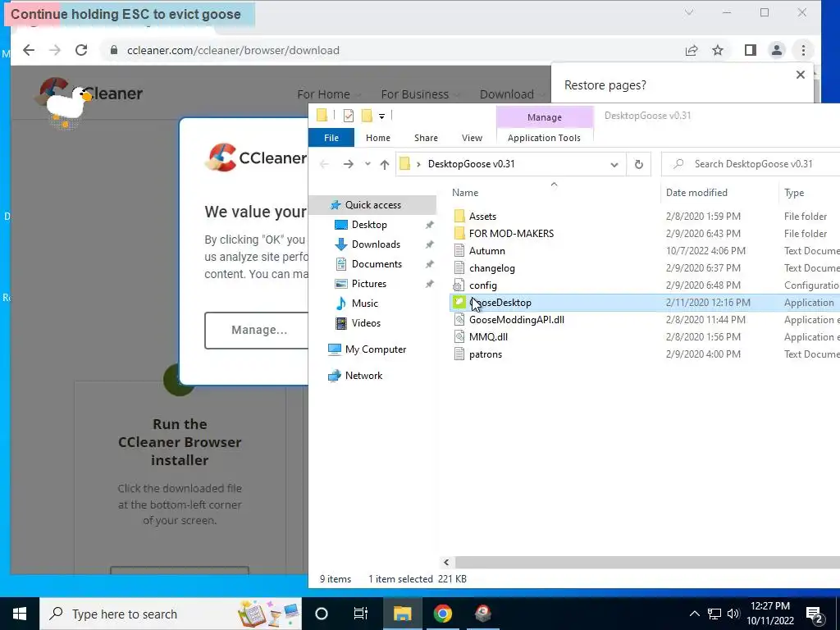The height and width of the screenshot is (630, 840).
Task: Open Task View on taskbar
Action: pos(361,614)
